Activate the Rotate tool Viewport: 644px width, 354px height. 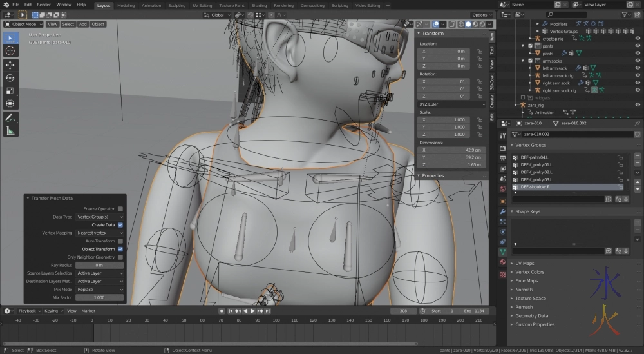click(x=10, y=78)
